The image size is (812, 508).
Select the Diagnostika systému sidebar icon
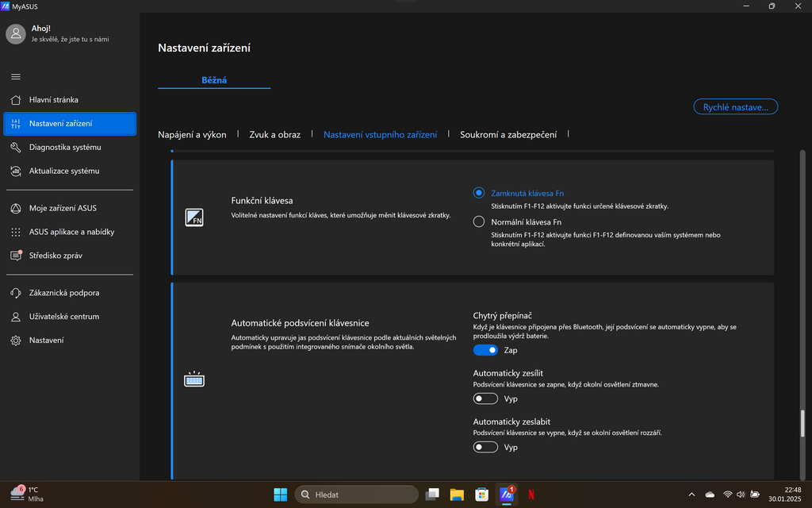(16, 147)
